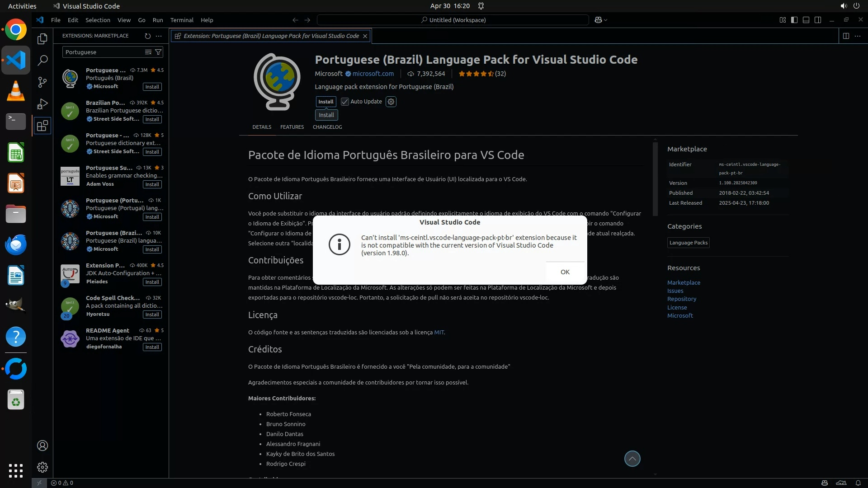
Task: Toggle the primary side bar layout
Action: pos(794,20)
